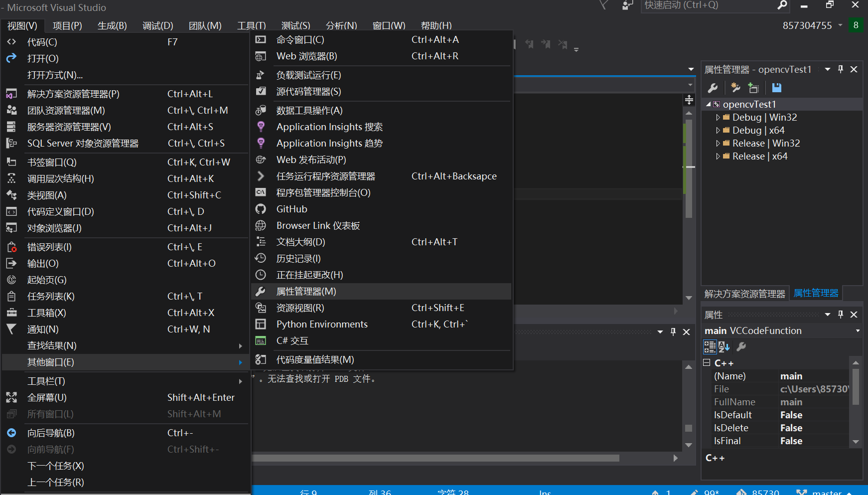Choose 文档大纲(D) entry
The height and width of the screenshot is (495, 868).
coord(382,242)
